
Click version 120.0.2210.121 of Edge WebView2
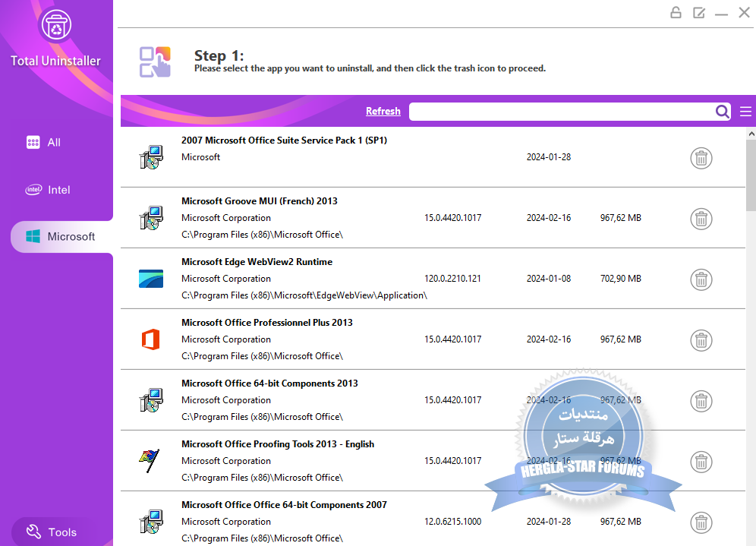click(452, 279)
